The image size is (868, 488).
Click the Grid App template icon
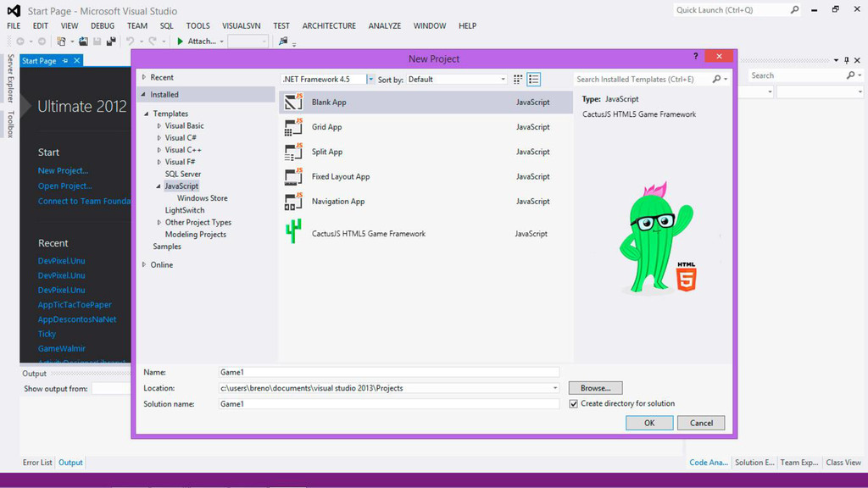[x=293, y=127]
